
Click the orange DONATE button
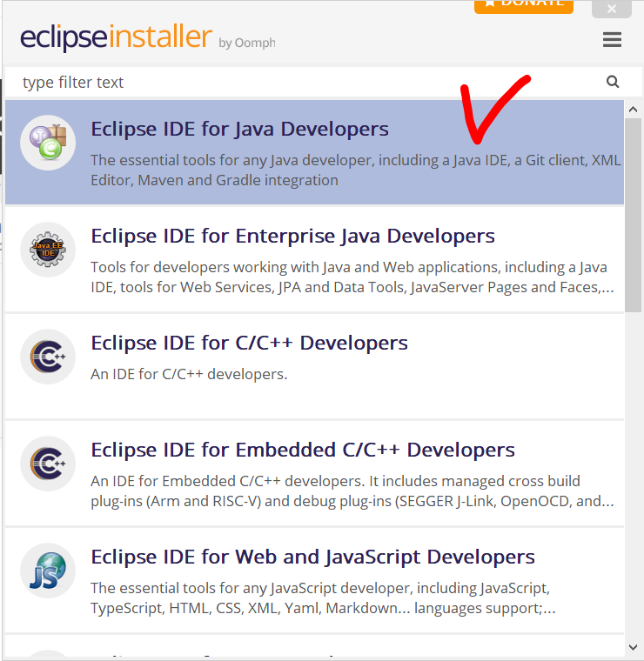click(524, 6)
